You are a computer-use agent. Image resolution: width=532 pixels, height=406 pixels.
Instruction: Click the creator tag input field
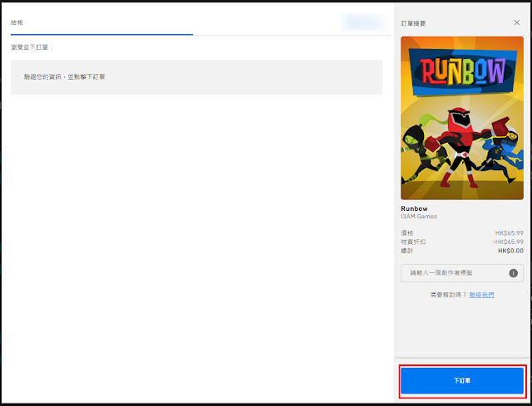462,273
